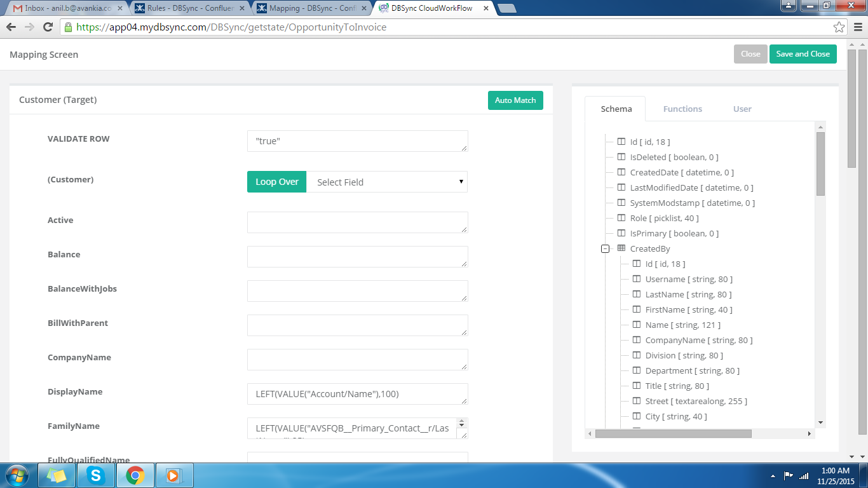Click the table icon next to CreatedBy

(621, 248)
